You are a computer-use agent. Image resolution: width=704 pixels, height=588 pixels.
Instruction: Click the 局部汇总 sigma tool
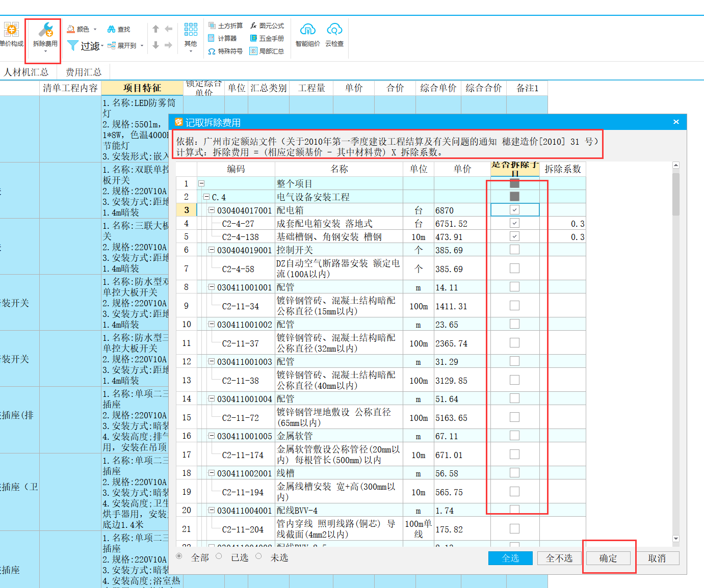coord(267,51)
